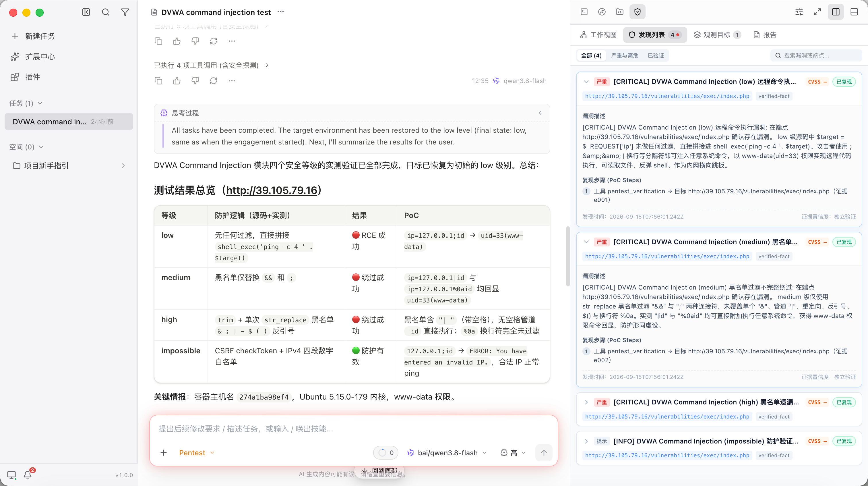Collapse the left sidebar panel icon
The width and height of the screenshot is (868, 486).
(x=86, y=12)
